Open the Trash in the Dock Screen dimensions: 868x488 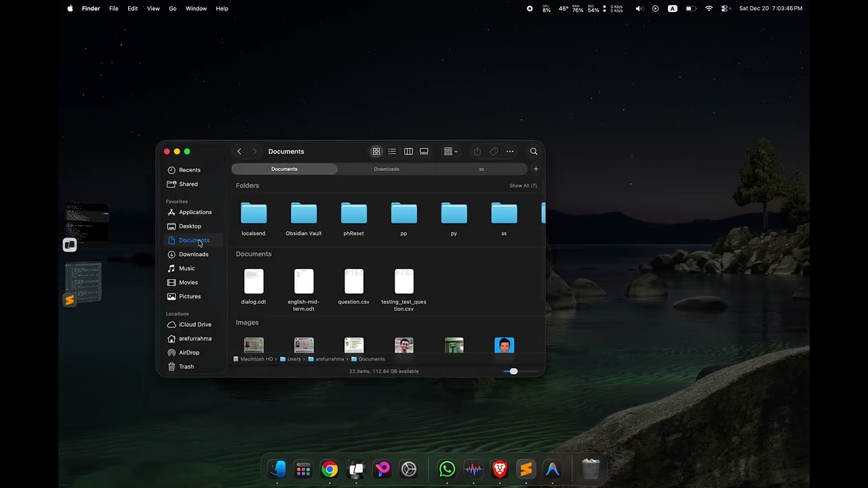pos(591,469)
